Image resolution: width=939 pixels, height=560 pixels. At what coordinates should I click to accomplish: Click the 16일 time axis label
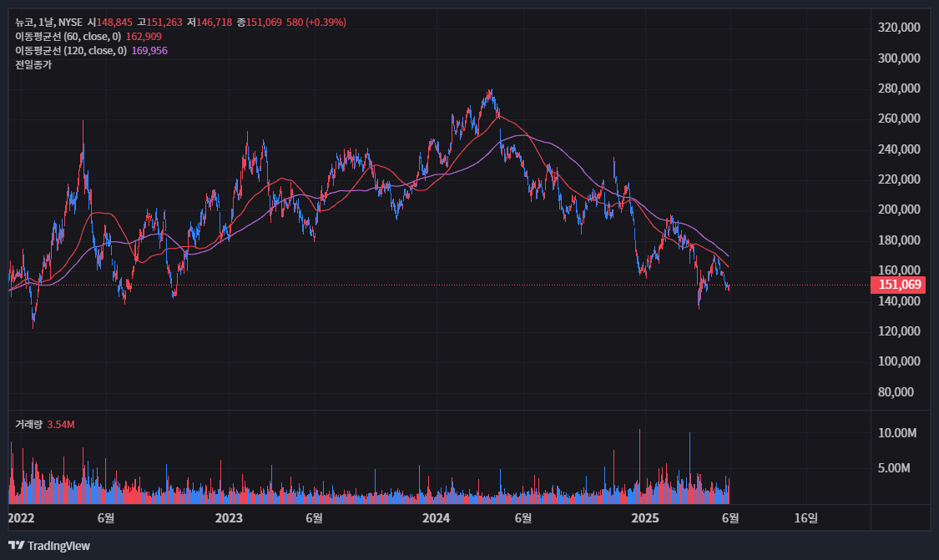[x=805, y=518]
